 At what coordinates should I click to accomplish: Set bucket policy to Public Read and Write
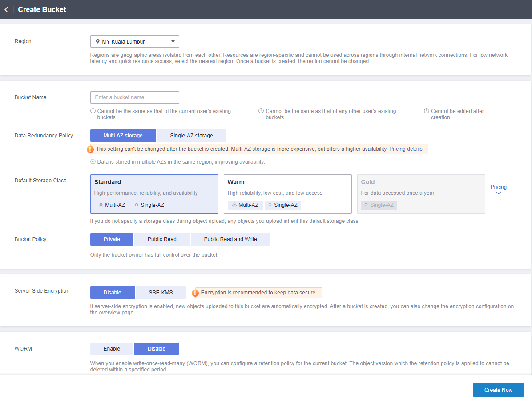[x=230, y=239]
